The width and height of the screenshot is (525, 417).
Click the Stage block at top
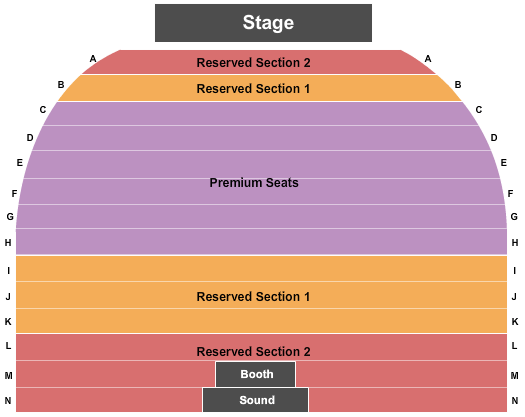263,23
